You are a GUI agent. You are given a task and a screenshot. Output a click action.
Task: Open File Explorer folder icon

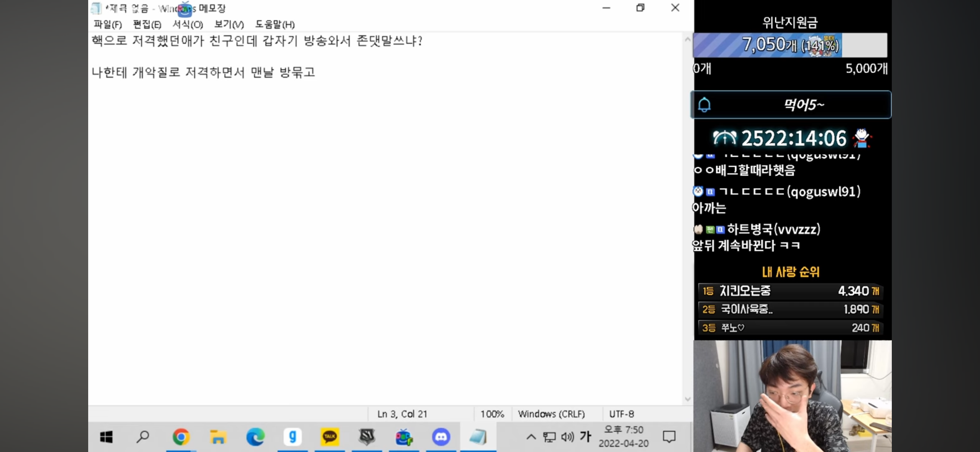(x=218, y=437)
